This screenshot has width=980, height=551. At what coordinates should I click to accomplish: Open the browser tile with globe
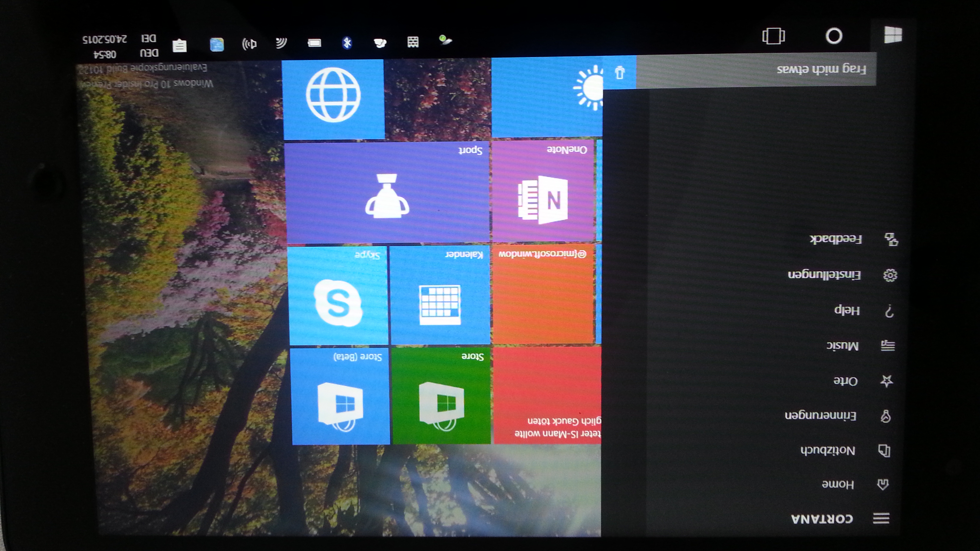(333, 100)
